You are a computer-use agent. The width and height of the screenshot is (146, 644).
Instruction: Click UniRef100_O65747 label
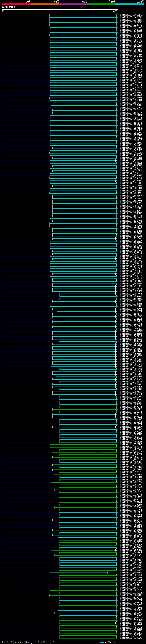pyautogui.click(x=131, y=90)
